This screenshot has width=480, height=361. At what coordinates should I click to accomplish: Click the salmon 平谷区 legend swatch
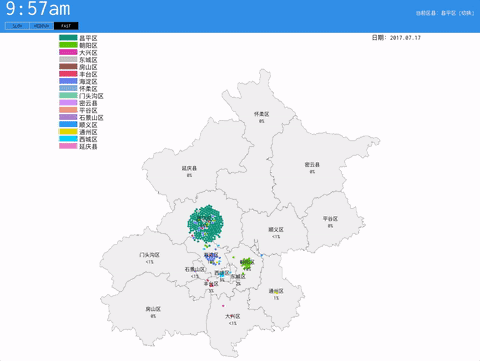click(x=68, y=110)
